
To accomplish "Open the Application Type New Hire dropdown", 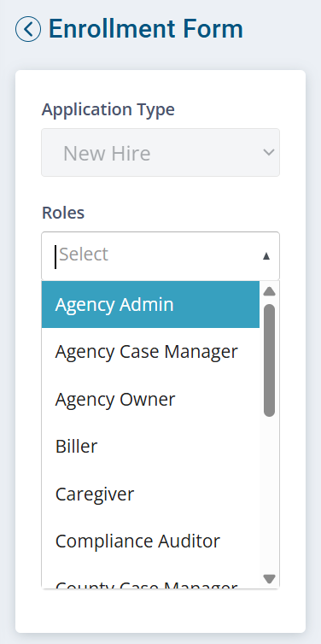I will [160, 152].
